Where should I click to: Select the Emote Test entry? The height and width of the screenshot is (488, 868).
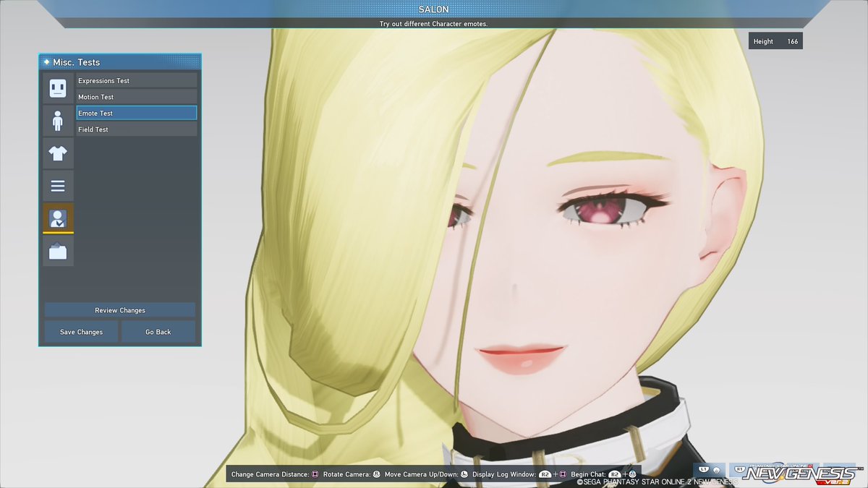pos(137,113)
